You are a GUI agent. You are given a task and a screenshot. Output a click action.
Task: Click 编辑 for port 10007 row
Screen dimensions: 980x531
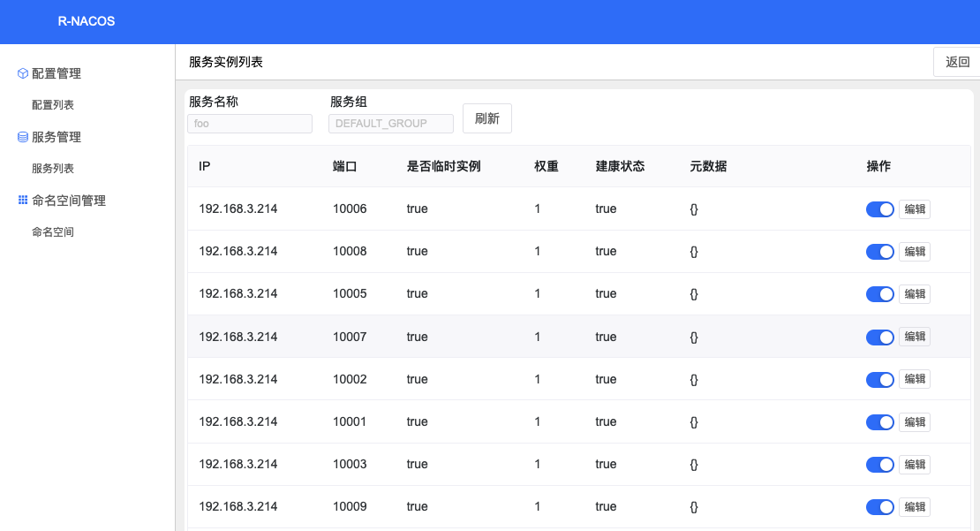click(915, 337)
